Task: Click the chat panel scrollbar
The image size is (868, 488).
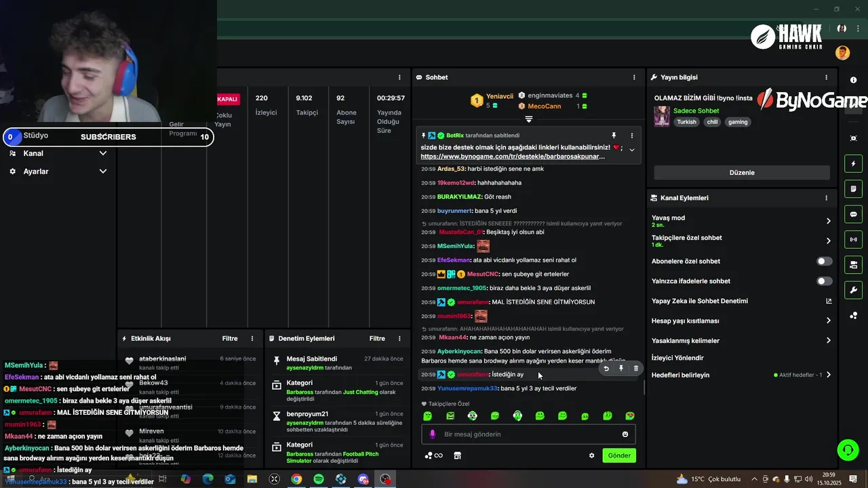Action: pyautogui.click(x=644, y=388)
